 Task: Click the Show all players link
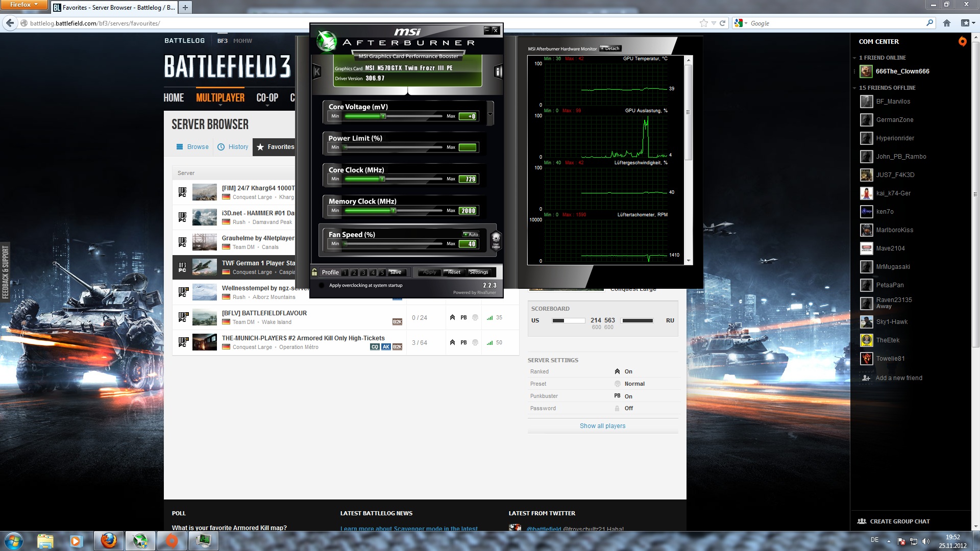[x=602, y=426]
